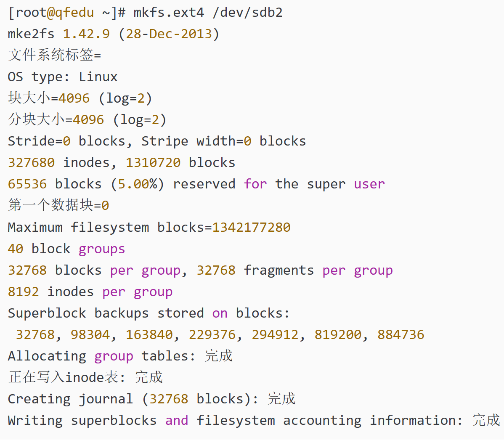The height and width of the screenshot is (440, 504).
Task: Click the date 28-Dec-2013
Action: 169,34
